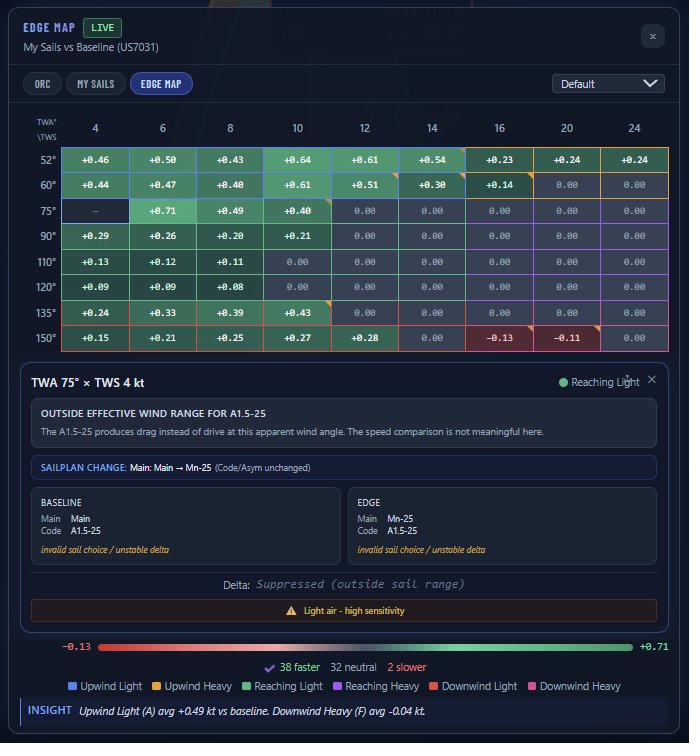The width and height of the screenshot is (700, 756).
Task: Click the light air warning triangle icon
Action: click(x=291, y=610)
